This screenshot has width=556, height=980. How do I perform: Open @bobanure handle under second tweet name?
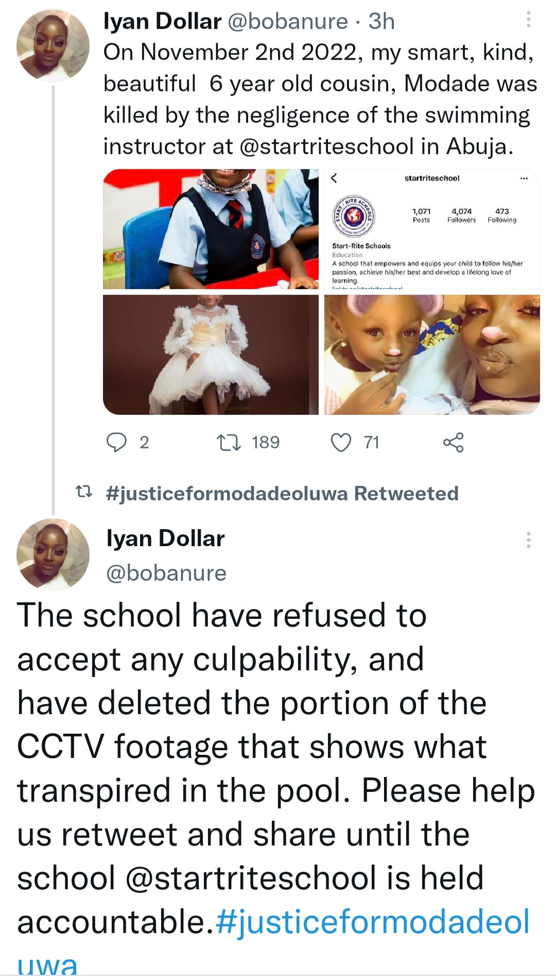166,573
